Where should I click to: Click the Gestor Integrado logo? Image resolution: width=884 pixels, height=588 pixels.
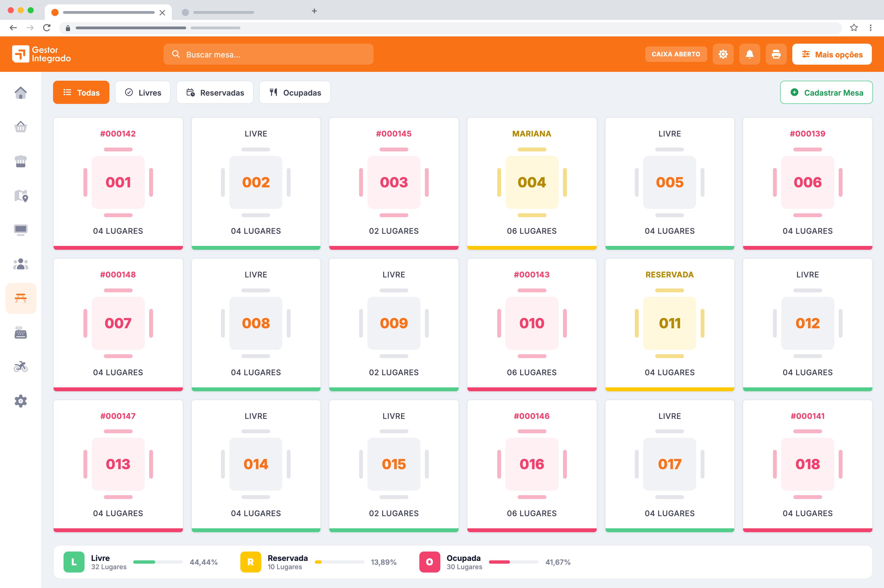click(41, 54)
